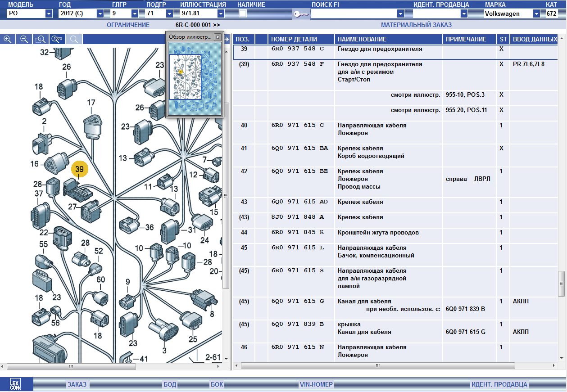
Task: Click the МАТЕРИАЛЬНЫЙ ЗАКАЗ link
Action: pyautogui.click(x=416, y=25)
